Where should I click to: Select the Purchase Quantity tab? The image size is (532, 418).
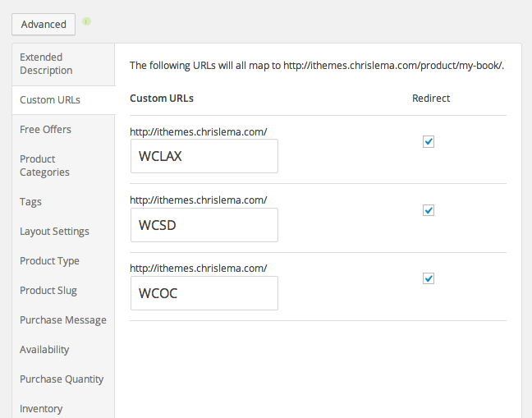tap(62, 379)
